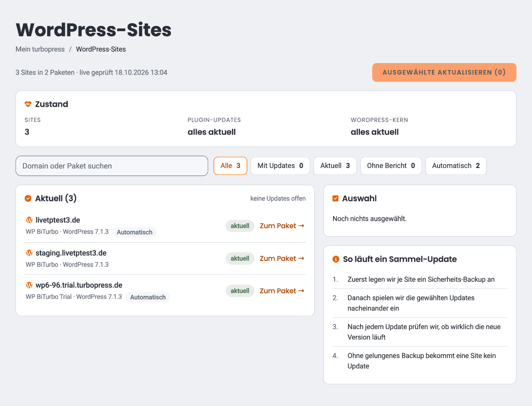Click step Ohne gelungenes Backup bekommt

[x=421, y=361]
